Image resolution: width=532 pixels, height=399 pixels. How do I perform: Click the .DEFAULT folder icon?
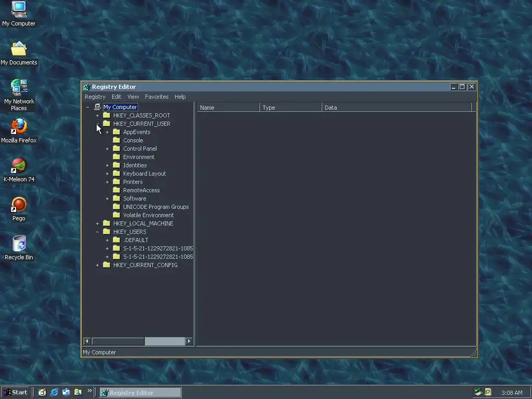point(116,240)
